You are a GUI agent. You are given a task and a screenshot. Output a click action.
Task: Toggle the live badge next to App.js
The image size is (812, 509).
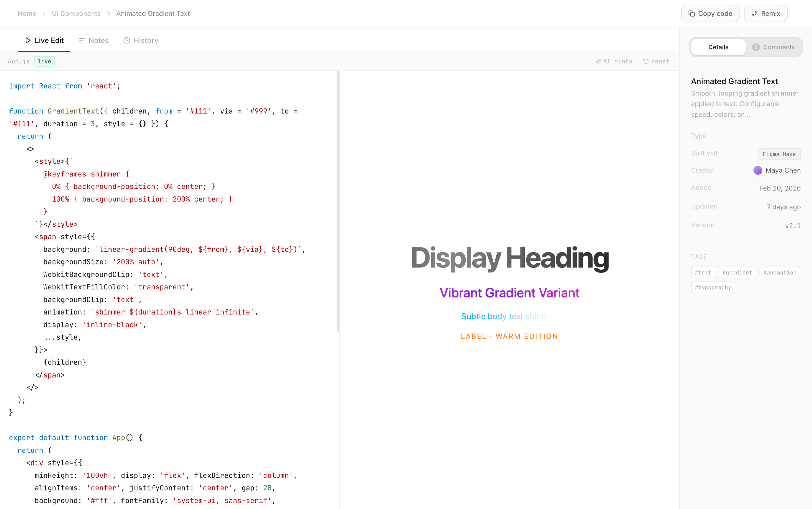click(44, 61)
